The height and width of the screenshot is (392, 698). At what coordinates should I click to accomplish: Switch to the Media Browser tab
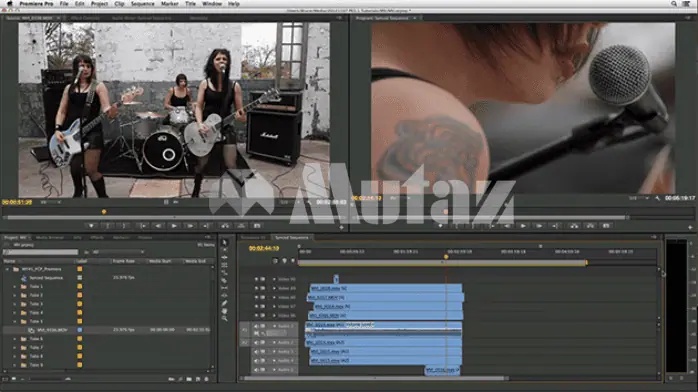(x=49, y=238)
